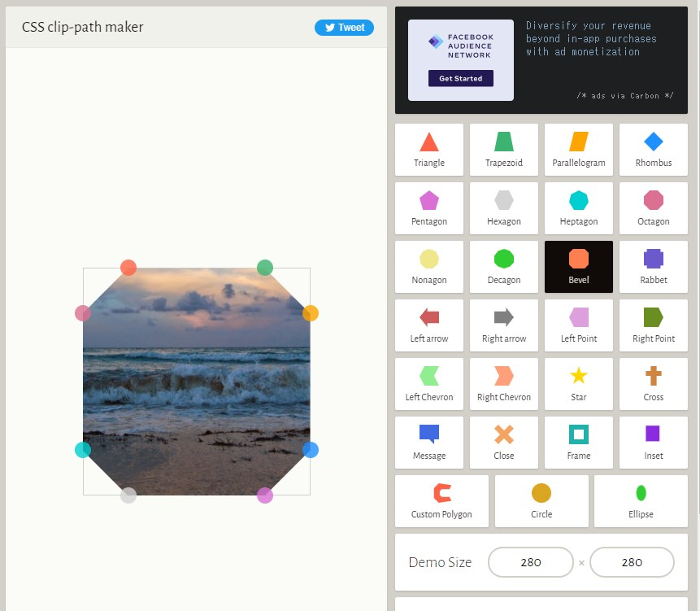Pick the Inset shape
Viewport: 700px width, 611px height.
click(x=653, y=442)
